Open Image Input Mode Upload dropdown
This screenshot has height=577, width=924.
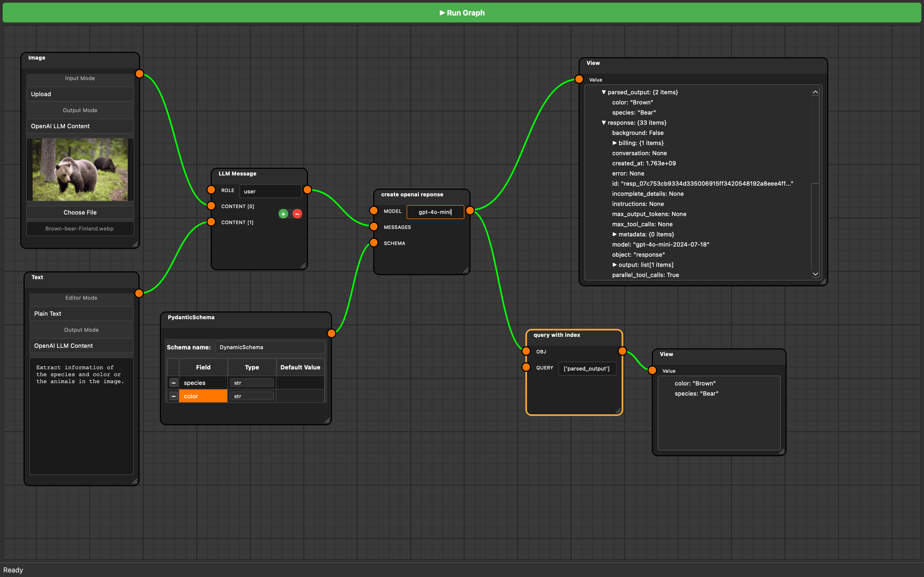tap(80, 94)
